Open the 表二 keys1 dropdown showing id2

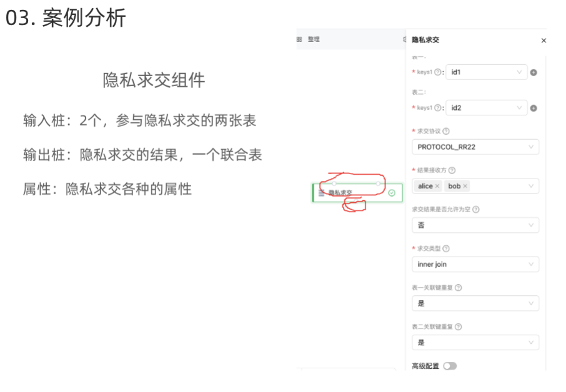point(487,108)
